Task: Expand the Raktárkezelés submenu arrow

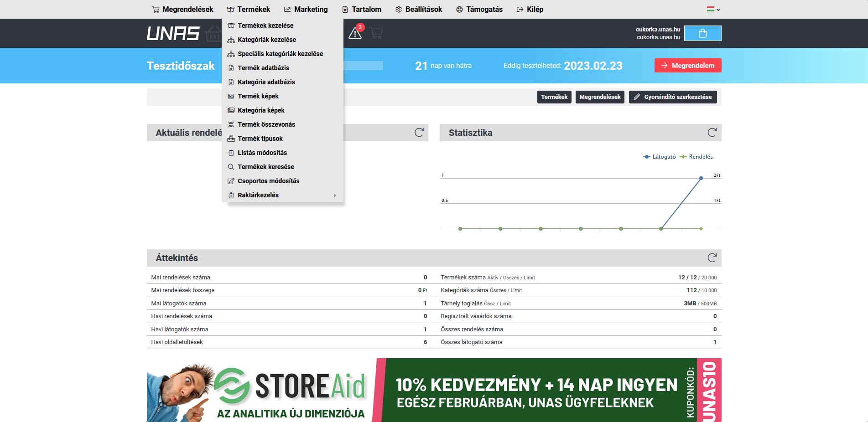Action: point(335,196)
